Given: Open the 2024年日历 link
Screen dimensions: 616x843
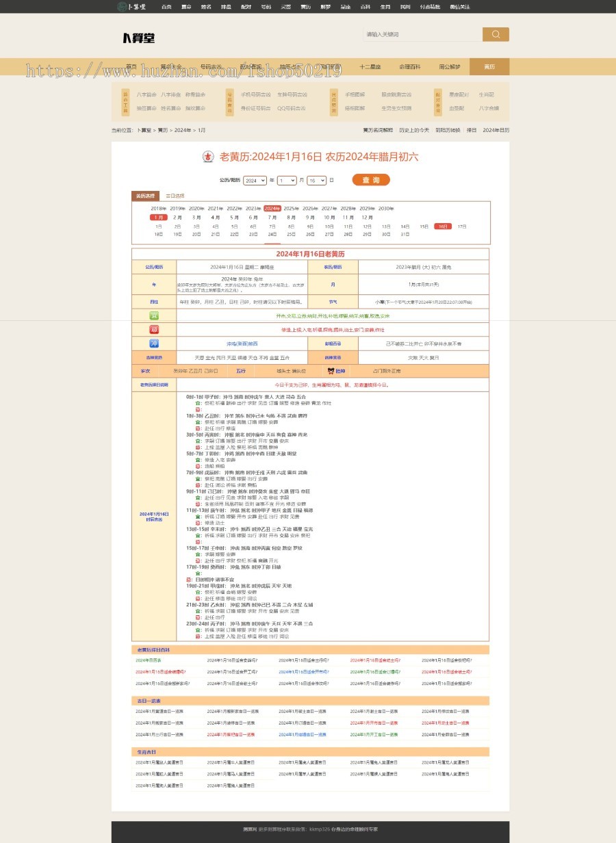Looking at the screenshot, I should (x=496, y=130).
